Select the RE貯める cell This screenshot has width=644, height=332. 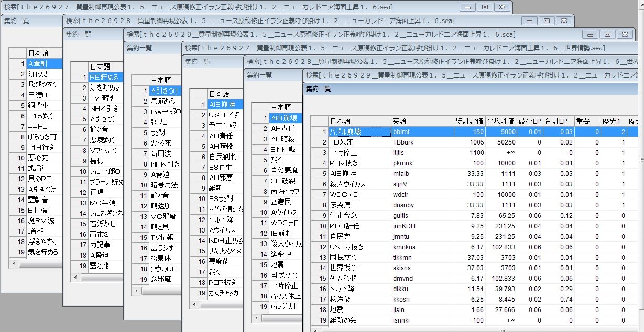click(x=106, y=77)
